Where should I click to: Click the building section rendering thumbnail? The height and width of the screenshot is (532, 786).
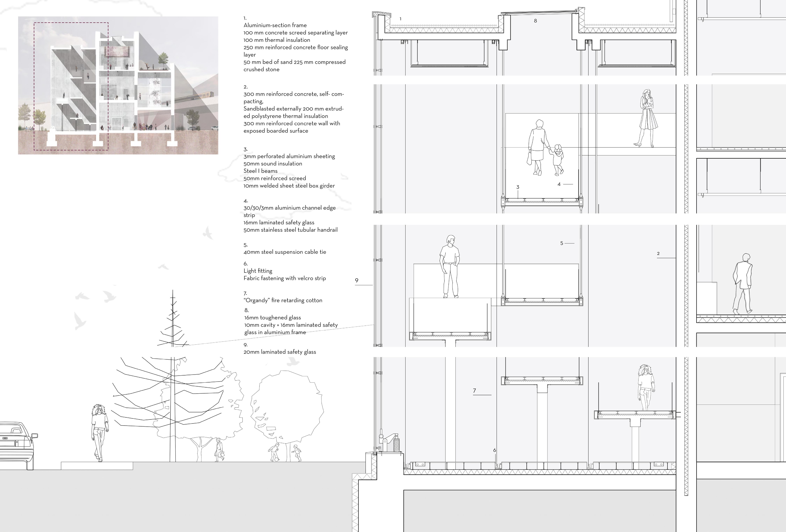118,85
